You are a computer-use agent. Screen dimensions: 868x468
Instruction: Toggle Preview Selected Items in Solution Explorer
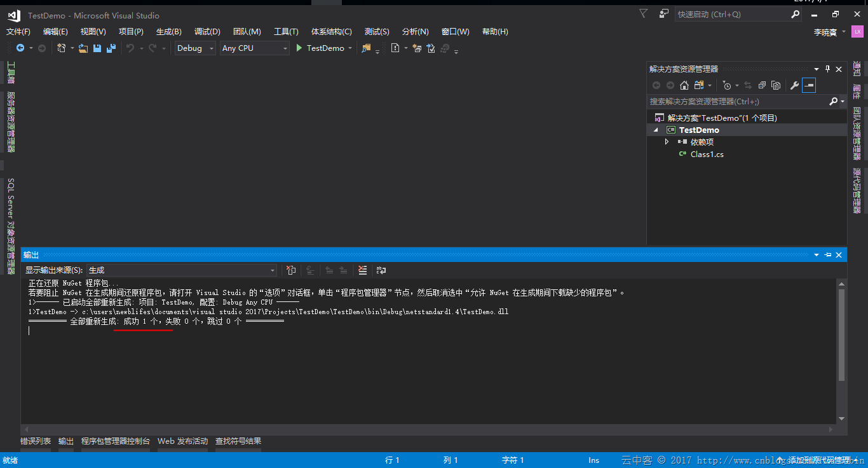(809, 85)
